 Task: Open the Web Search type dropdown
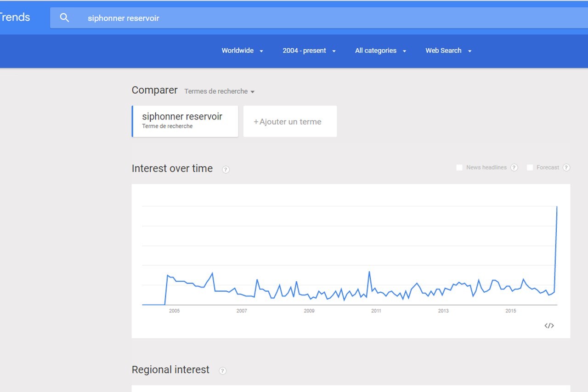448,51
